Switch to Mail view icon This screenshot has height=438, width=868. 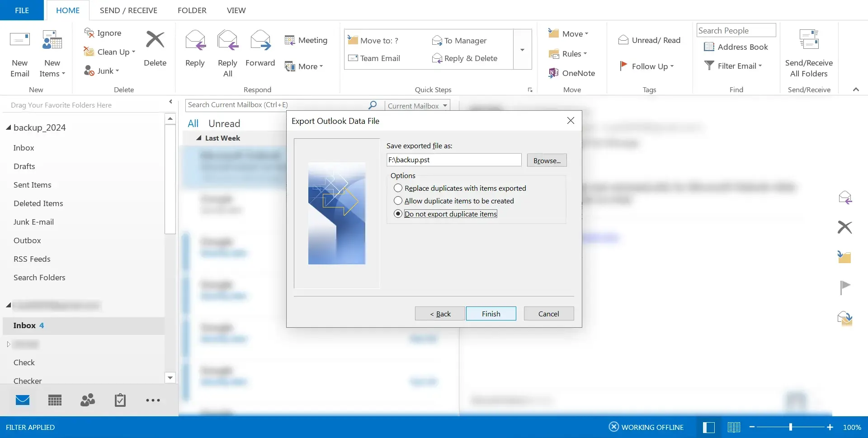pyautogui.click(x=23, y=400)
